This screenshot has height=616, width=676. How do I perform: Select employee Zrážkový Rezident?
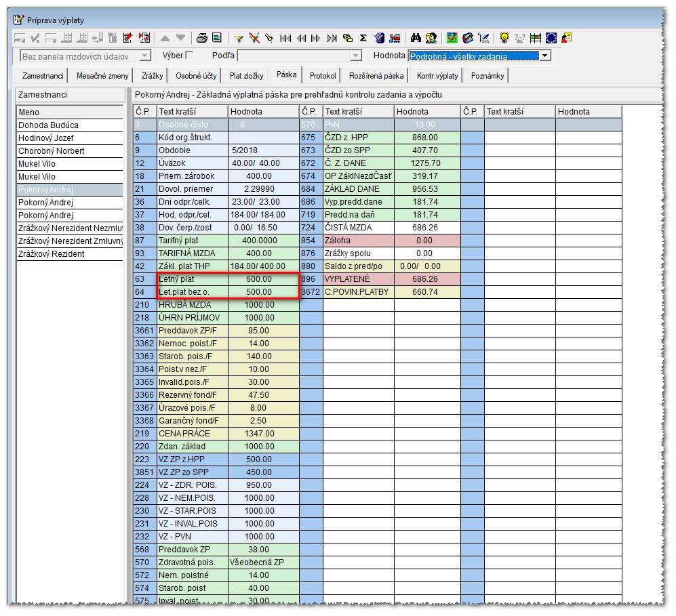70,254
